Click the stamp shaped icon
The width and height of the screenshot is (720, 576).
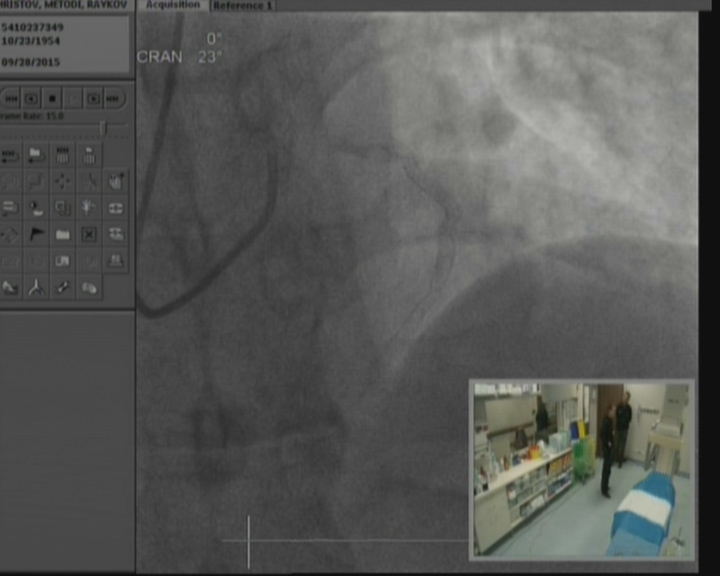(x=115, y=261)
